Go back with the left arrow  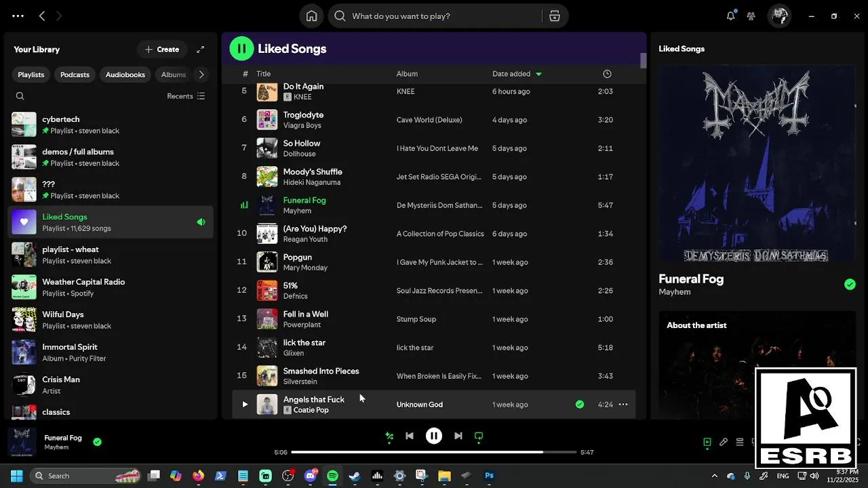click(x=42, y=16)
